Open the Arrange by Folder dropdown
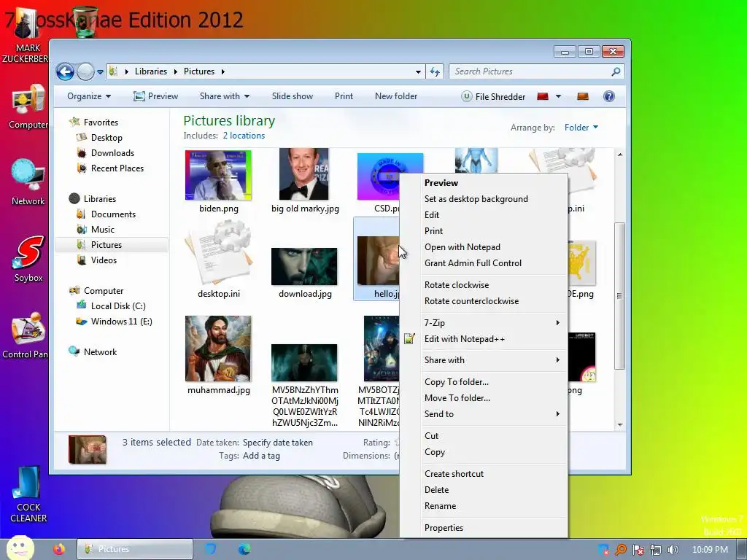 [x=581, y=128]
